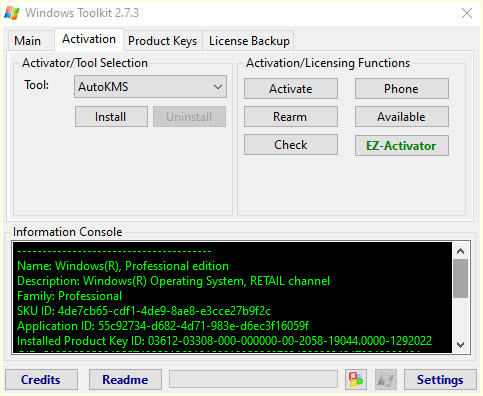Click the 'Tool:' label
The height and width of the screenshot is (396, 483).
click(37, 85)
